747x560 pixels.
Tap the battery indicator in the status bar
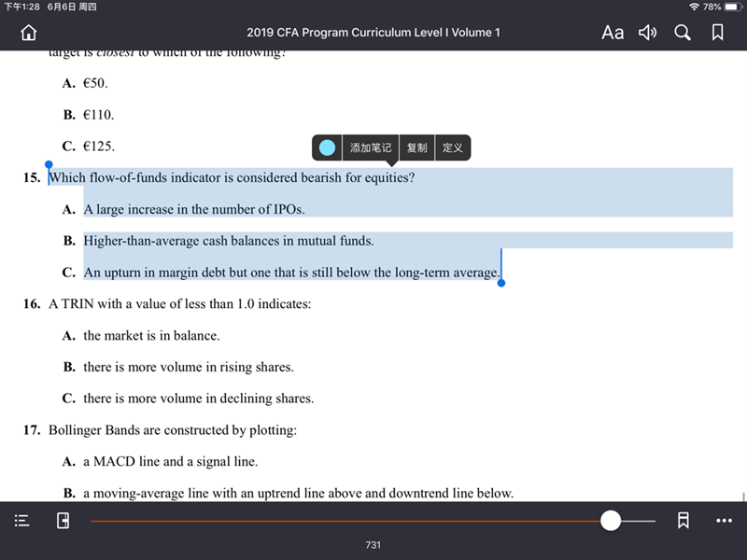(x=733, y=7)
